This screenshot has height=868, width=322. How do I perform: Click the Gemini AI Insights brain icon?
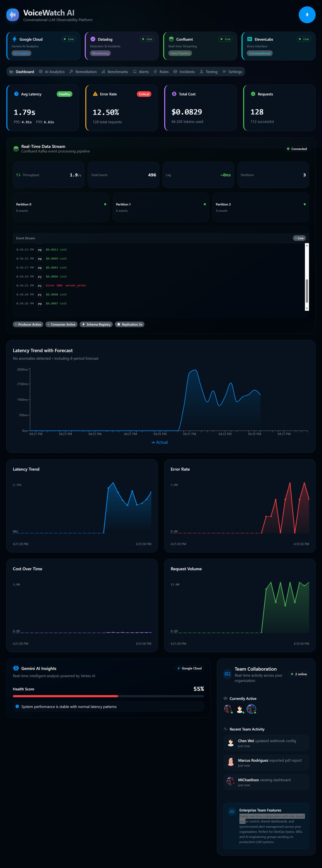pyautogui.click(x=16, y=668)
